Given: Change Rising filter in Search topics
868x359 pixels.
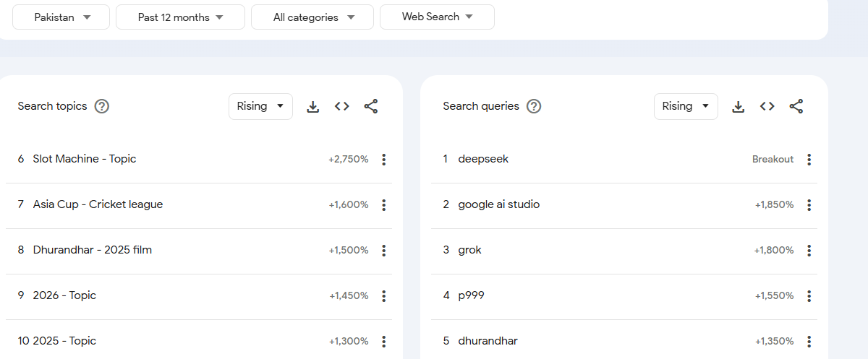Looking at the screenshot, I should (x=260, y=107).
